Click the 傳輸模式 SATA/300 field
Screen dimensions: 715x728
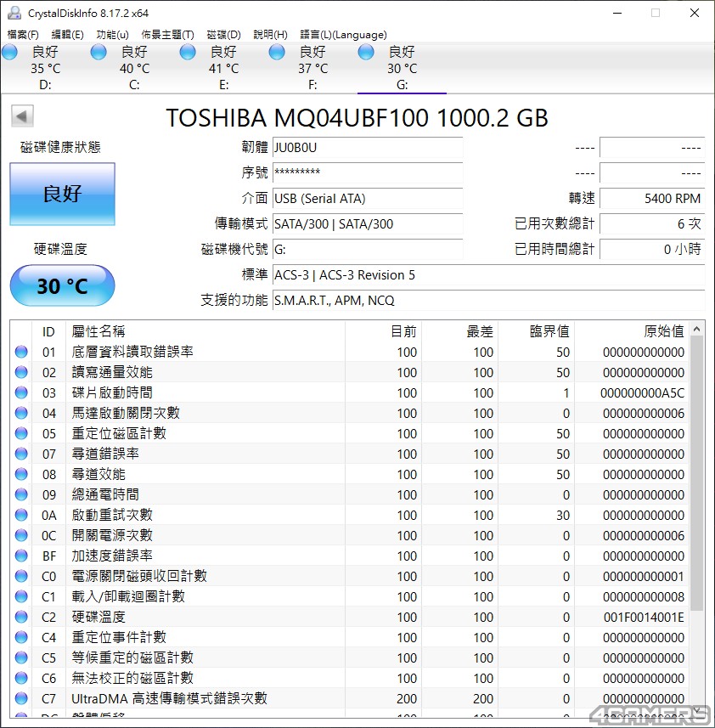[x=368, y=224]
